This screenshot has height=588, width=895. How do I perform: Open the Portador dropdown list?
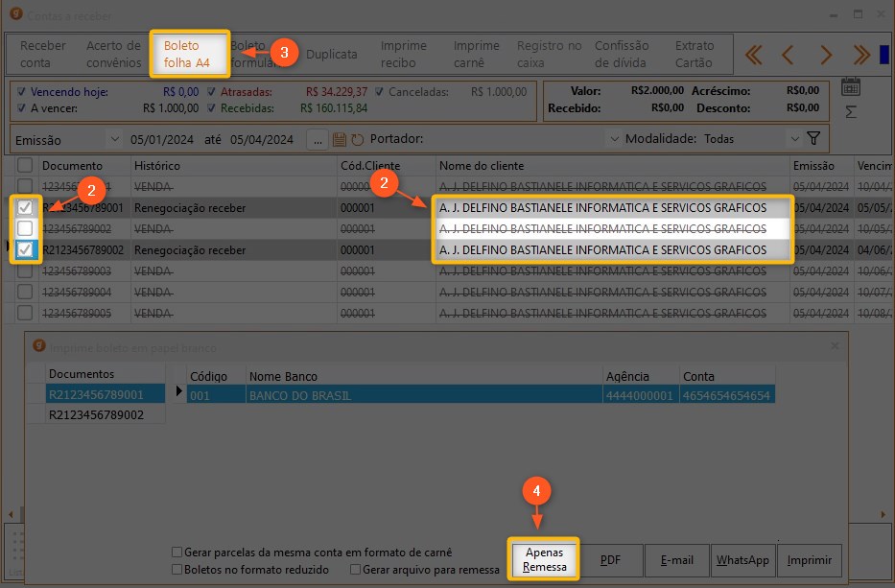pyautogui.click(x=613, y=139)
